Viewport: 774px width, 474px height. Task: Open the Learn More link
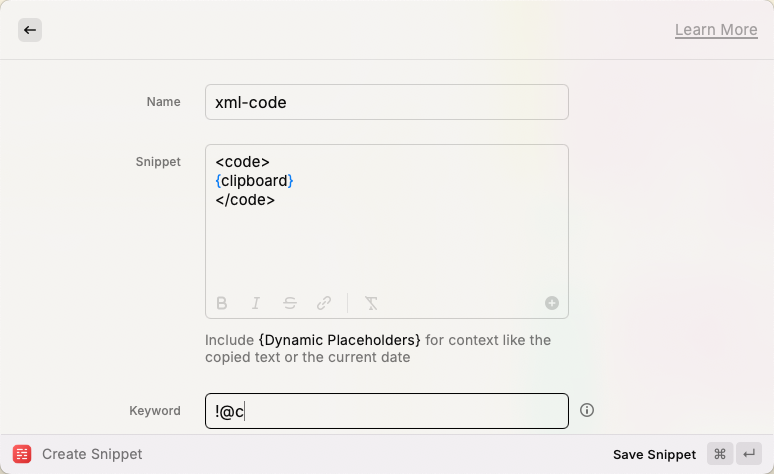tap(716, 30)
